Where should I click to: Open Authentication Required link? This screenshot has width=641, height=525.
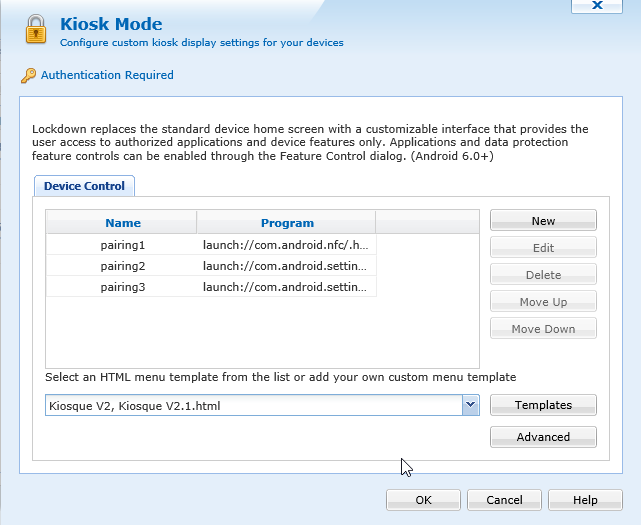point(107,75)
